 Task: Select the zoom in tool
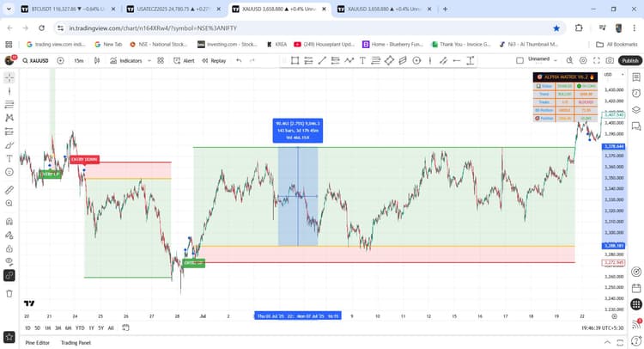click(x=9, y=204)
